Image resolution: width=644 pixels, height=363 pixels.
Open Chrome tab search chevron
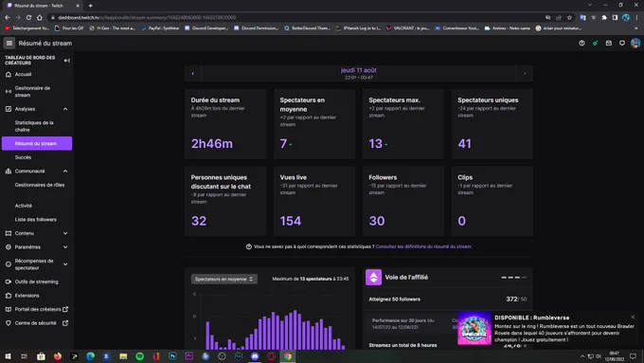pyautogui.click(x=590, y=6)
